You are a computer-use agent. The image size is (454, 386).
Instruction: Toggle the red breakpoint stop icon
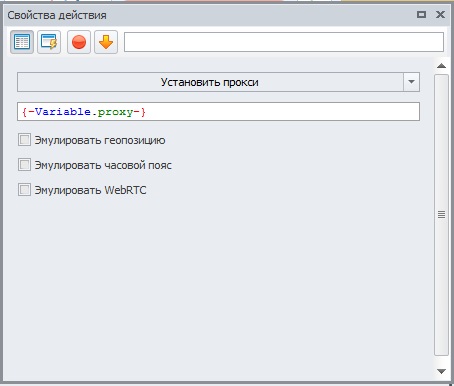tap(79, 42)
